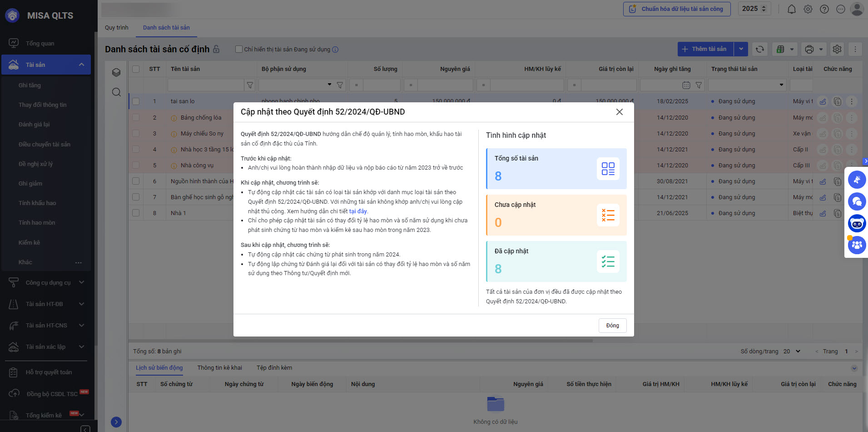Switch to the Tệp đính kèm tab
The image size is (868, 432).
pos(274,368)
